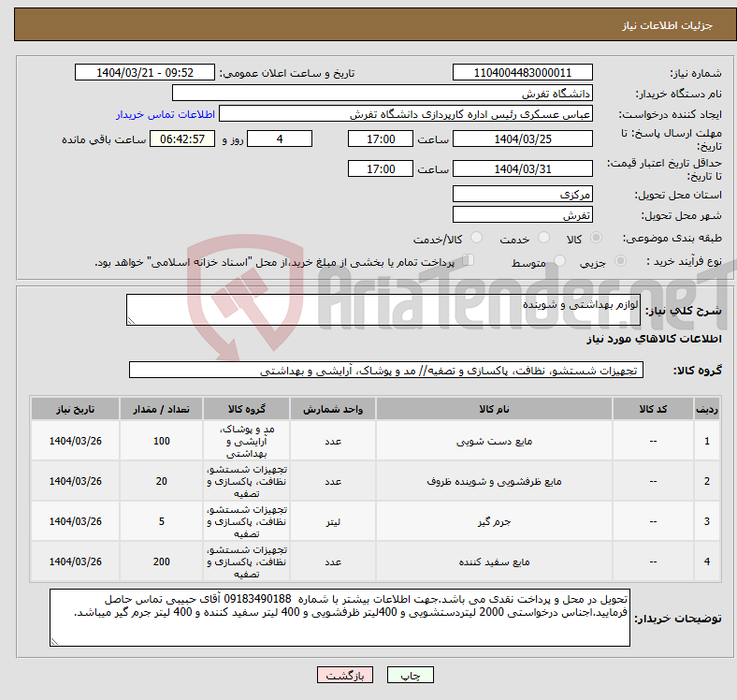The height and width of the screenshot is (700, 737).
Task: Click quantity 100 in row 1
Action: [161, 441]
